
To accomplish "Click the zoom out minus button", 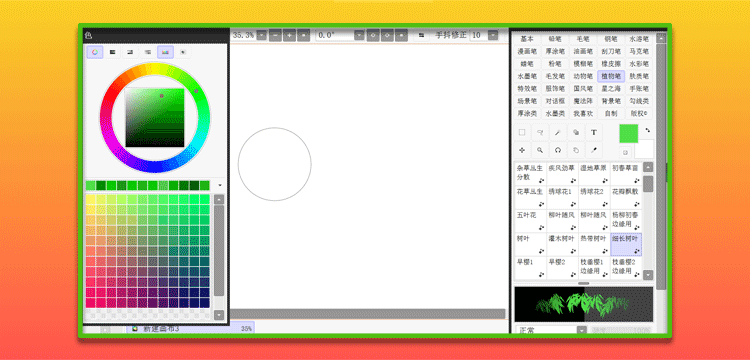I will [x=275, y=35].
